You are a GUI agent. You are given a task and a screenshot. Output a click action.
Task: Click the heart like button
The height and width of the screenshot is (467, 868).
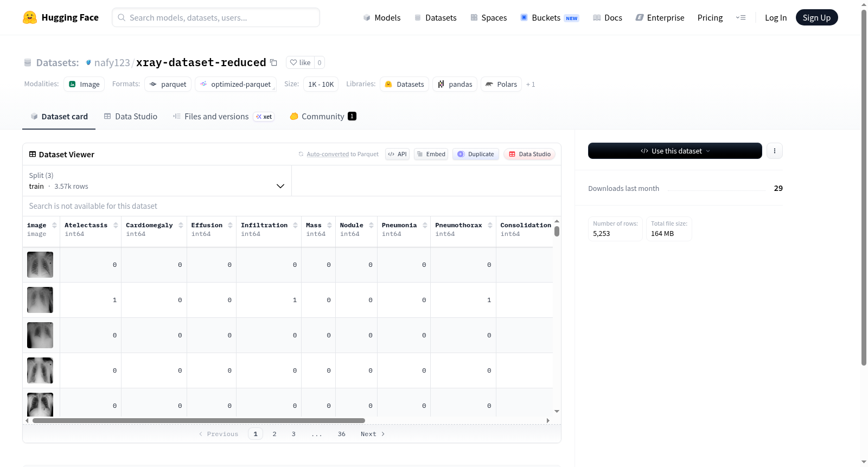[300, 62]
